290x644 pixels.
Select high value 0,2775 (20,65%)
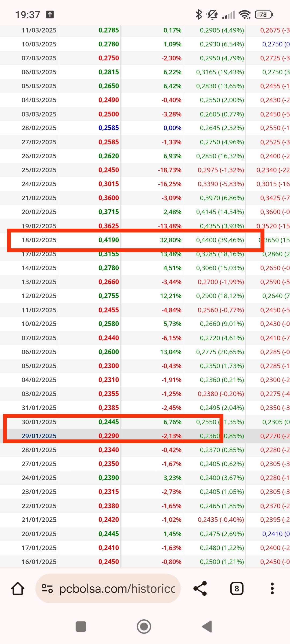tap(220, 352)
